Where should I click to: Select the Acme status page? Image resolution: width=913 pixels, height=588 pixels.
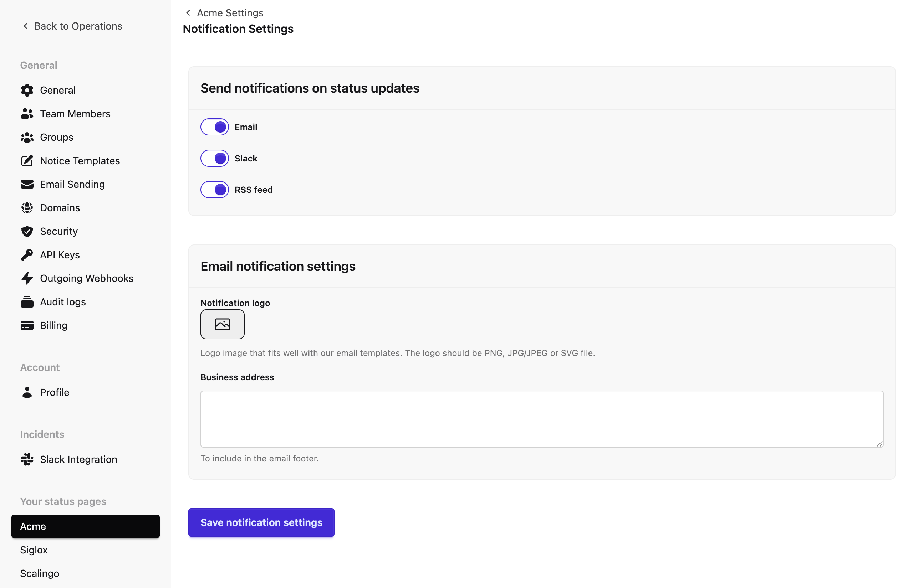(x=86, y=526)
